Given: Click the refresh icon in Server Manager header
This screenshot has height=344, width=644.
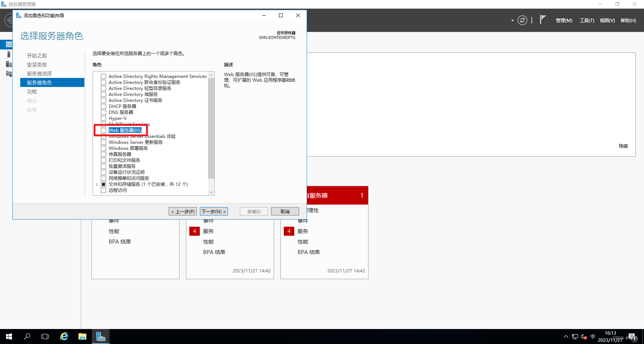Looking at the screenshot, I should (522, 20).
